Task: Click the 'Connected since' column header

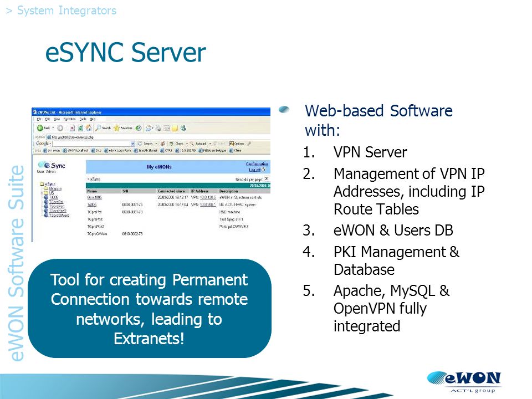Action: 171,191
